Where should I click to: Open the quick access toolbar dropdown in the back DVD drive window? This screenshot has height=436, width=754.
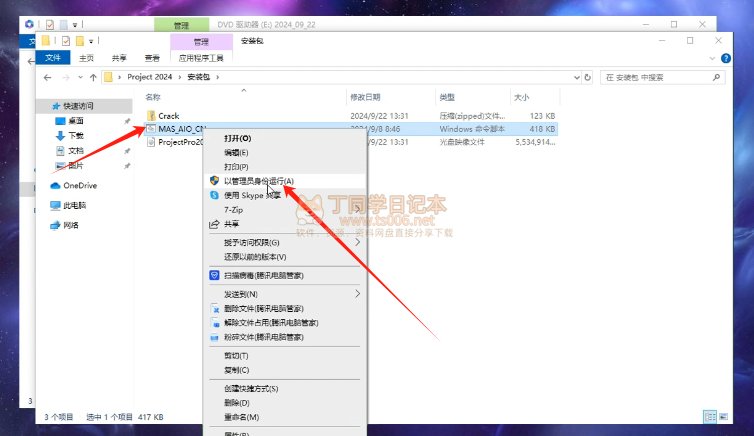(75, 25)
